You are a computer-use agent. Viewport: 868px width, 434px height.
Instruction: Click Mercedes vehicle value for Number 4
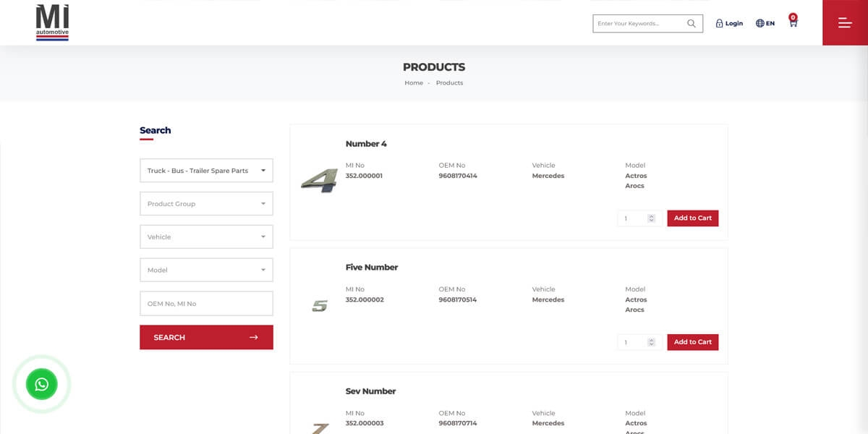pyautogui.click(x=548, y=176)
